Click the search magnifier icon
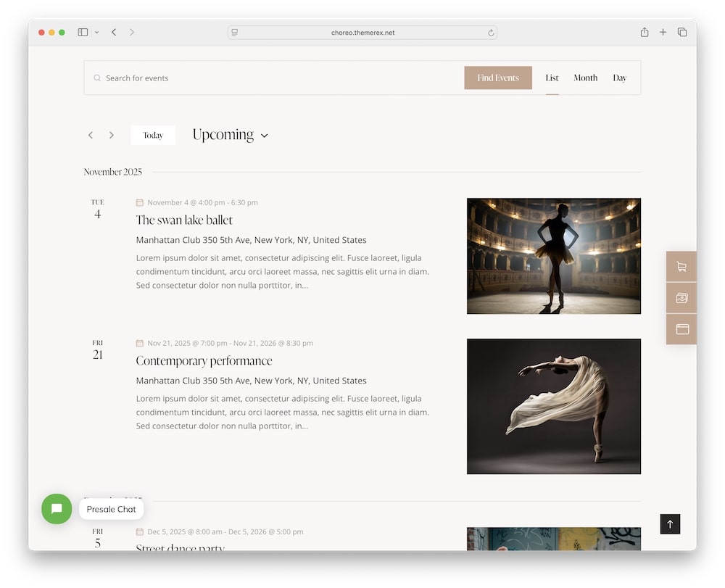This screenshot has height=588, width=725. coord(97,78)
